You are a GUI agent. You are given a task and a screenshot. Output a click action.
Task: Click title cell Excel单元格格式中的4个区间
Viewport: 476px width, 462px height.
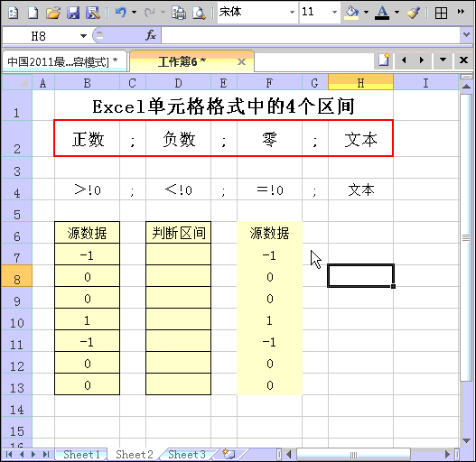click(224, 106)
